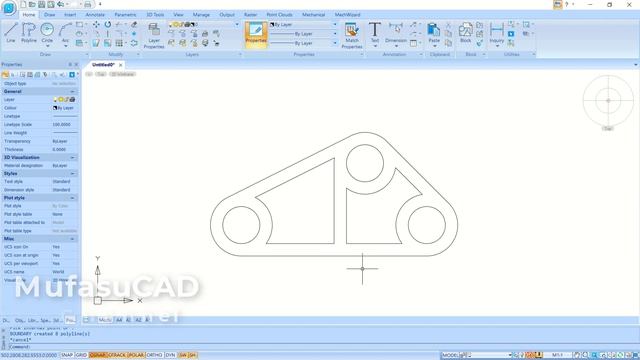The image size is (640, 360).
Task: Click the Colour By Layer value
Action: pyautogui.click(x=64, y=108)
